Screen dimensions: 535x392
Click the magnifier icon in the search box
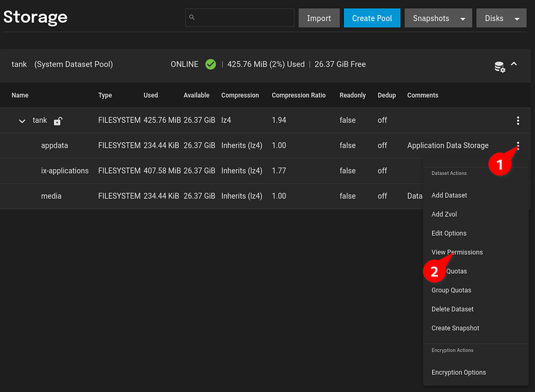192,18
